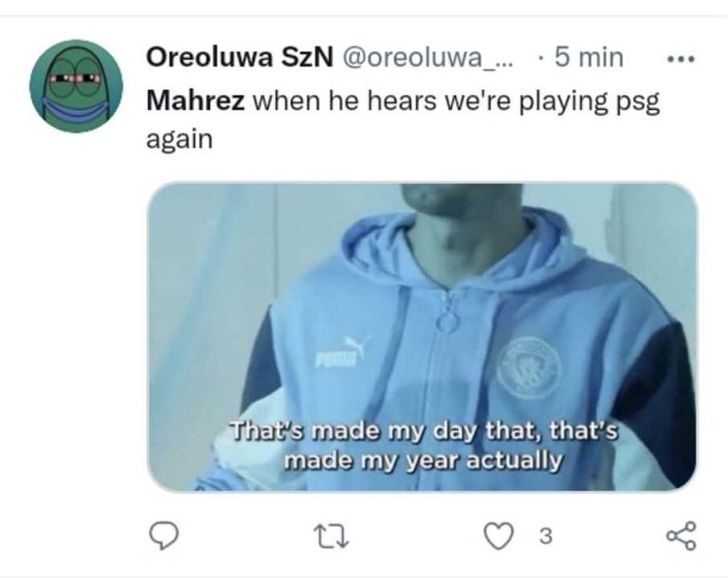Click the zipper ring pull on the hoodie
The height and width of the screenshot is (578, 728).
pos(447,320)
